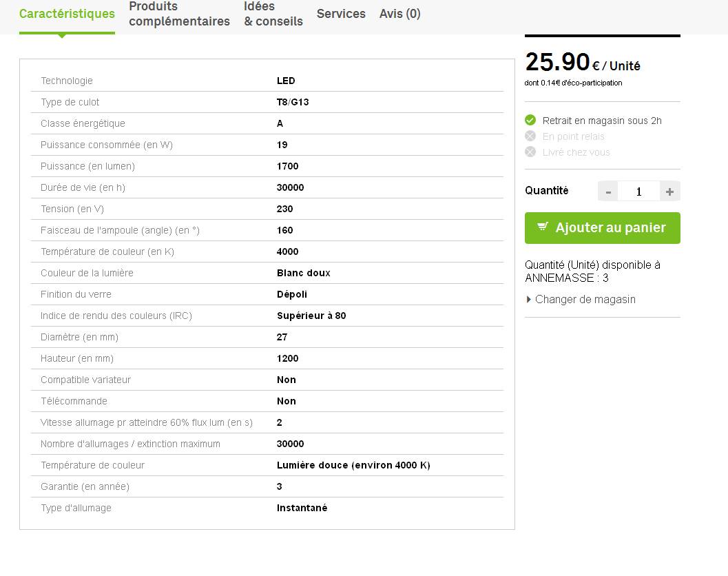The image size is (728, 576).
Task: Select the Services tab
Action: [x=341, y=14]
